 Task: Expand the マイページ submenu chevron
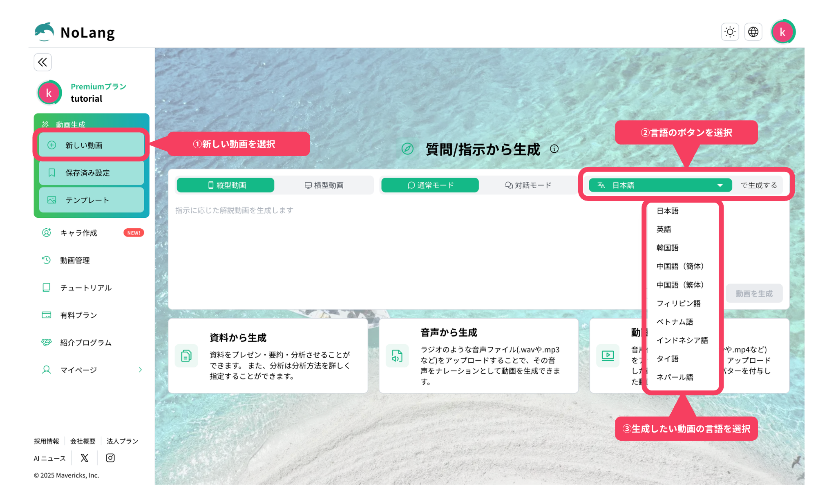pos(140,370)
